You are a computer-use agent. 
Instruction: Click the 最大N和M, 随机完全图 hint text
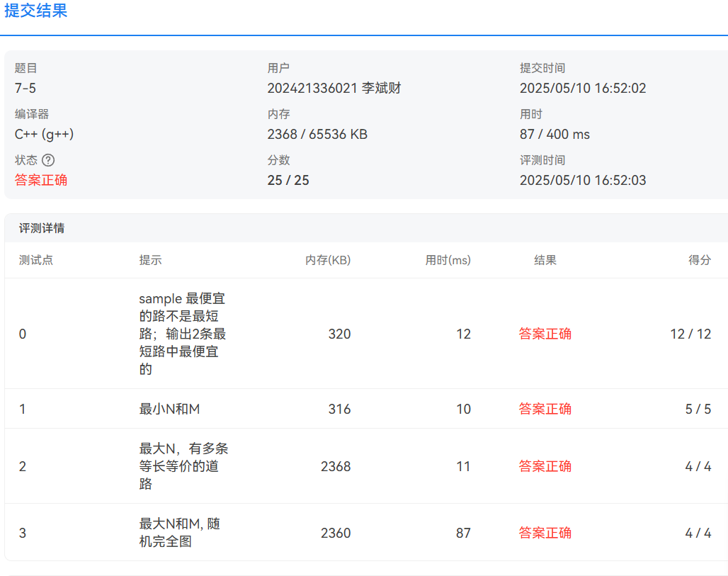[x=180, y=533]
